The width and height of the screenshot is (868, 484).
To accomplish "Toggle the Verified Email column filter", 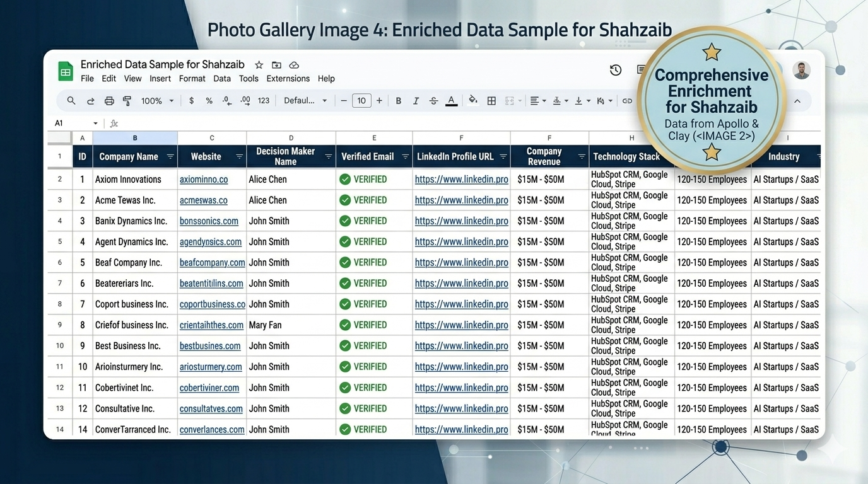I will (x=405, y=157).
